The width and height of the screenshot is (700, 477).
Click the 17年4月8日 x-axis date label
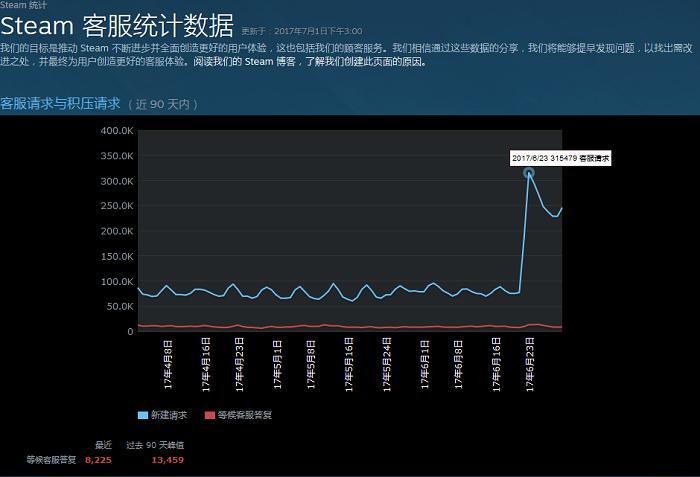[168, 364]
